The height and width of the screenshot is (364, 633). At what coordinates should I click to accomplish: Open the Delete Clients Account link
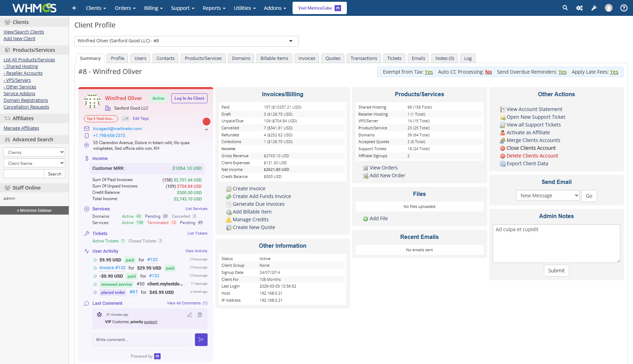tap(532, 155)
